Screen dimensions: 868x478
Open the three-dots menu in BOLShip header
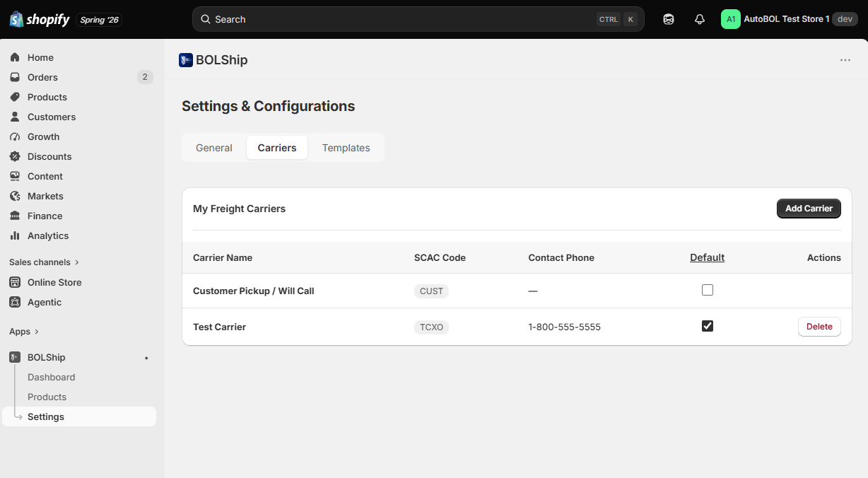pyautogui.click(x=845, y=60)
